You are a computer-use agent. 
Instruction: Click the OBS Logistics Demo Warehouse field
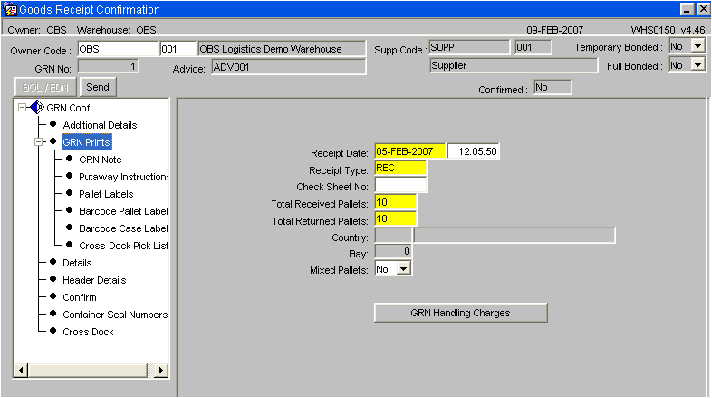click(282, 49)
